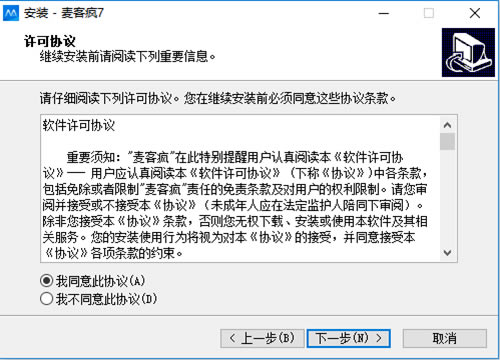Click the 许可协议 page title

50,41
